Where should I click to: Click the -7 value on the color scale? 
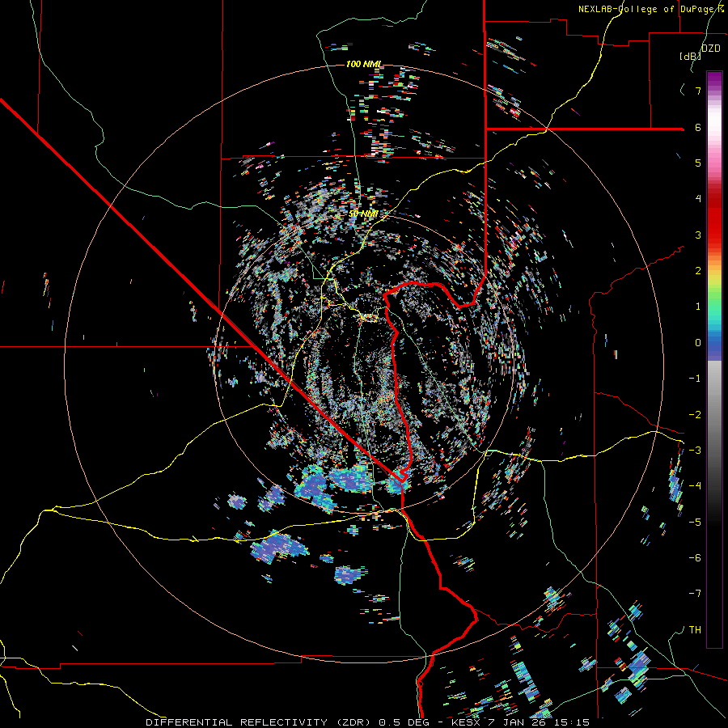pos(695,594)
